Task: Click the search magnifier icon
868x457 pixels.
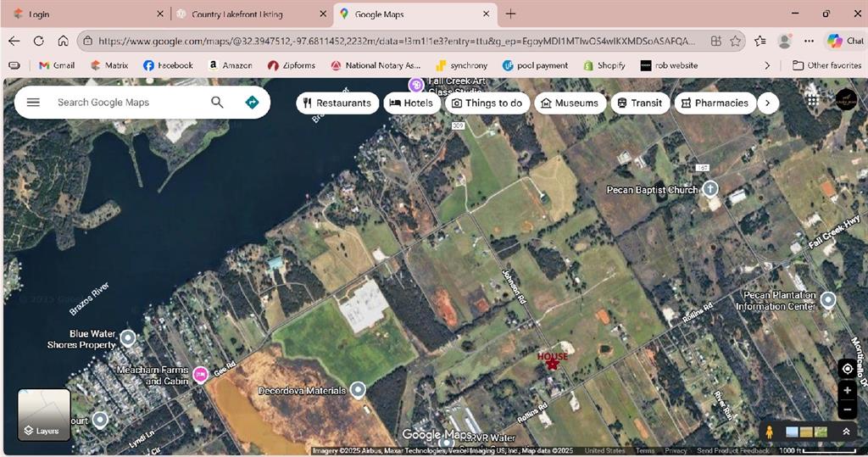Action: pos(217,103)
